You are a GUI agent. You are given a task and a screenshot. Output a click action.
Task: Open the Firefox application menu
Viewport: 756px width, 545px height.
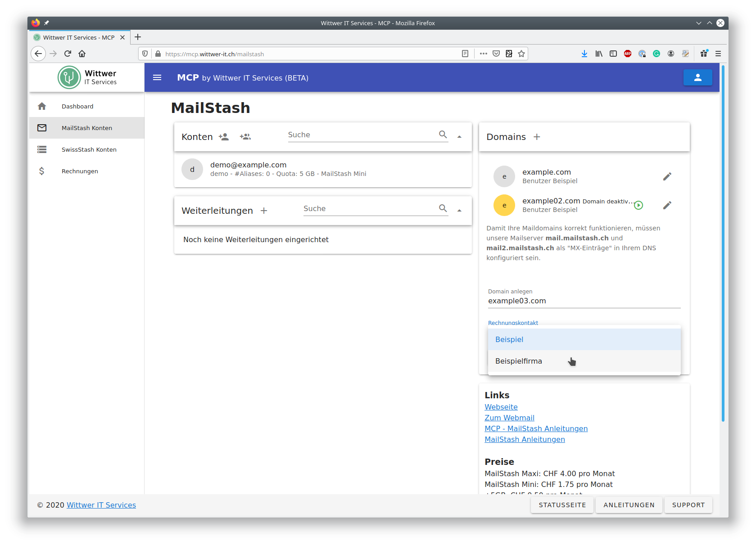point(718,54)
